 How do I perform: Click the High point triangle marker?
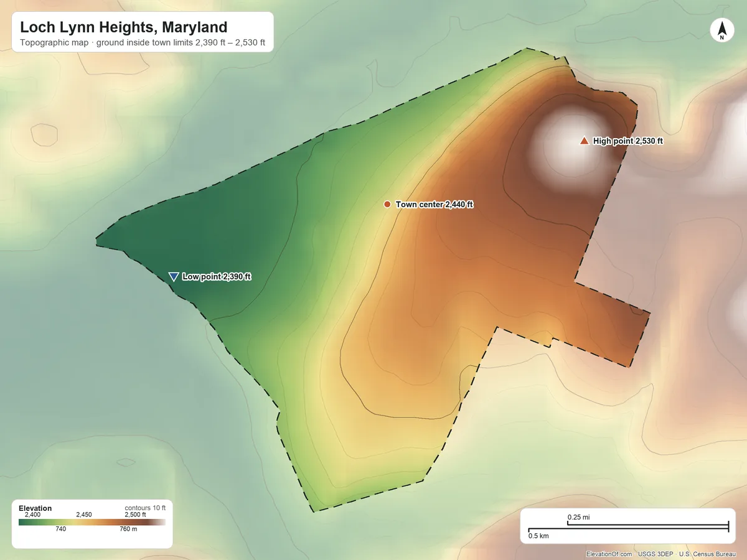pos(584,141)
